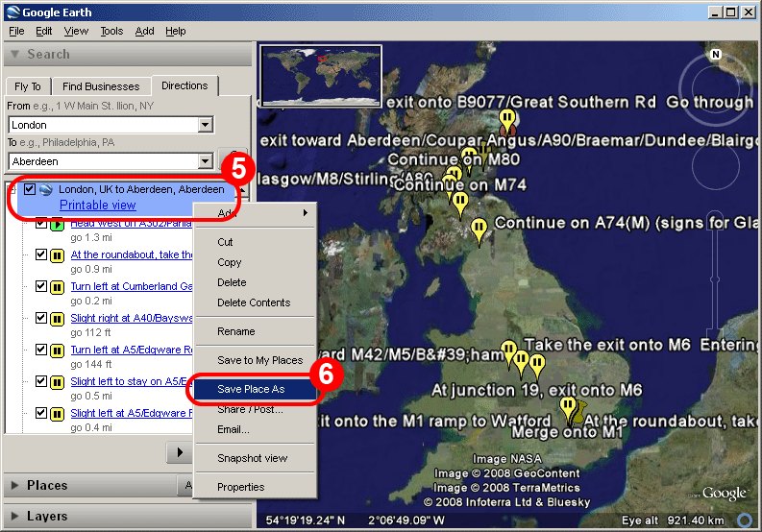Uncheck Slight right at A40/Bayswater step

pos(41,318)
